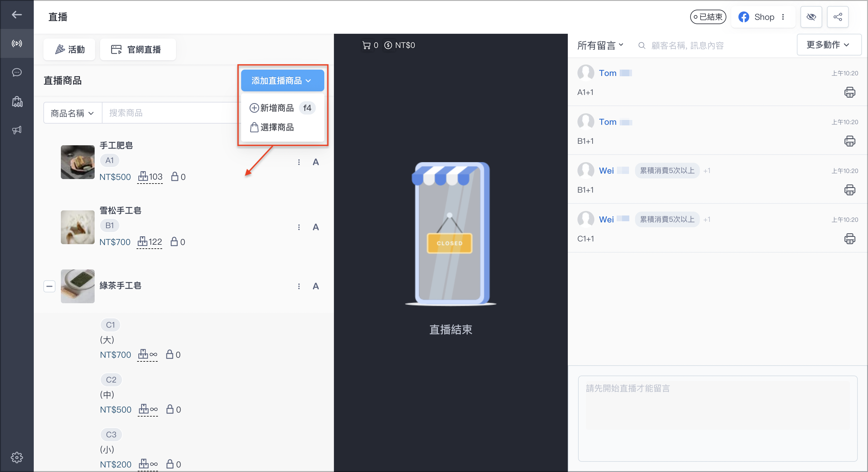Click the C2 keyword tag
Screen dimensions: 868x472
tap(111, 380)
